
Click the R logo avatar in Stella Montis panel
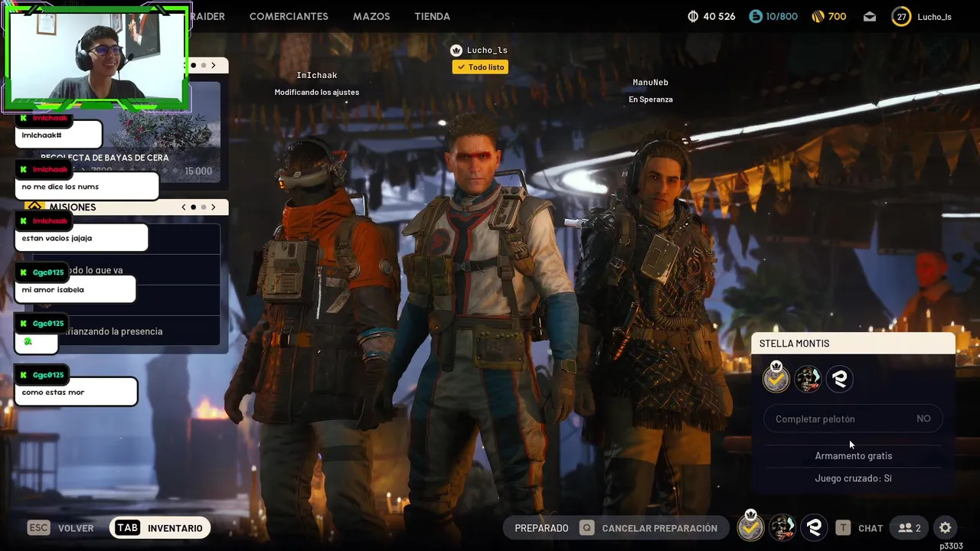click(839, 379)
